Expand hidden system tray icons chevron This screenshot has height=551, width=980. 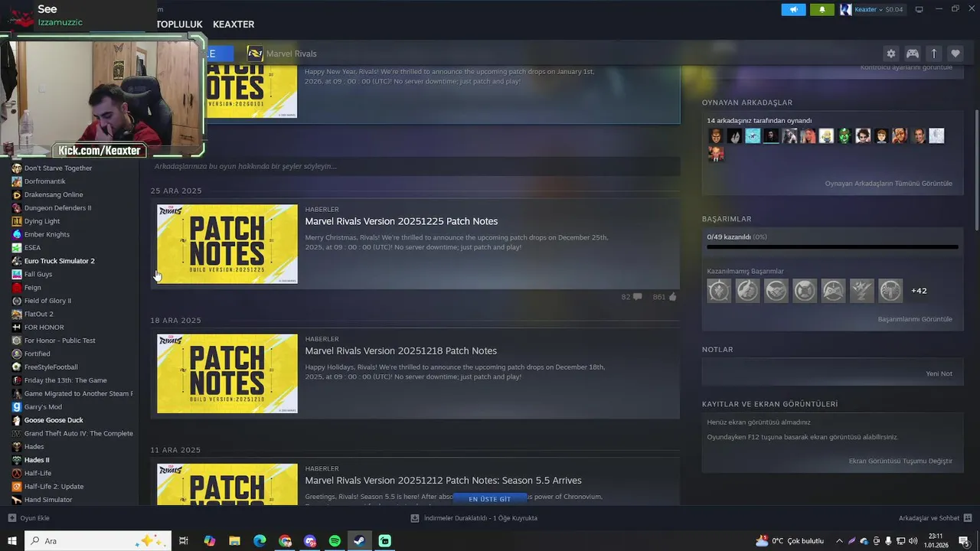(x=839, y=541)
